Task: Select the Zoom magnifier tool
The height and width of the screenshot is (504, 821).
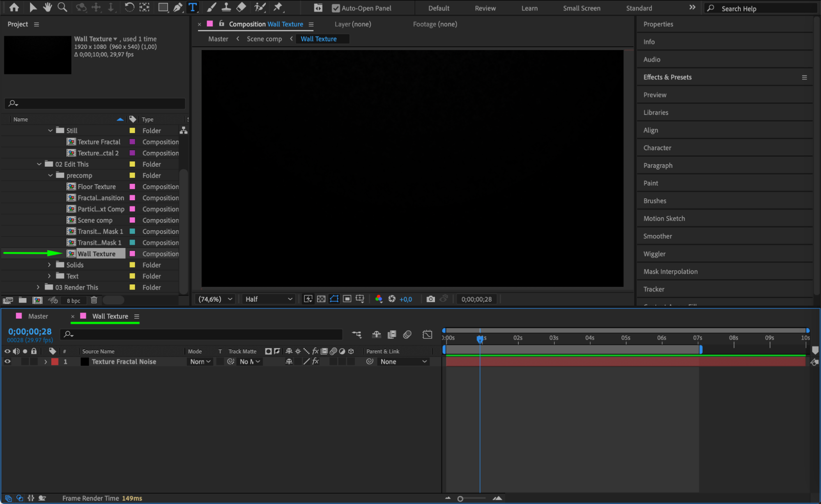Action: (x=62, y=7)
